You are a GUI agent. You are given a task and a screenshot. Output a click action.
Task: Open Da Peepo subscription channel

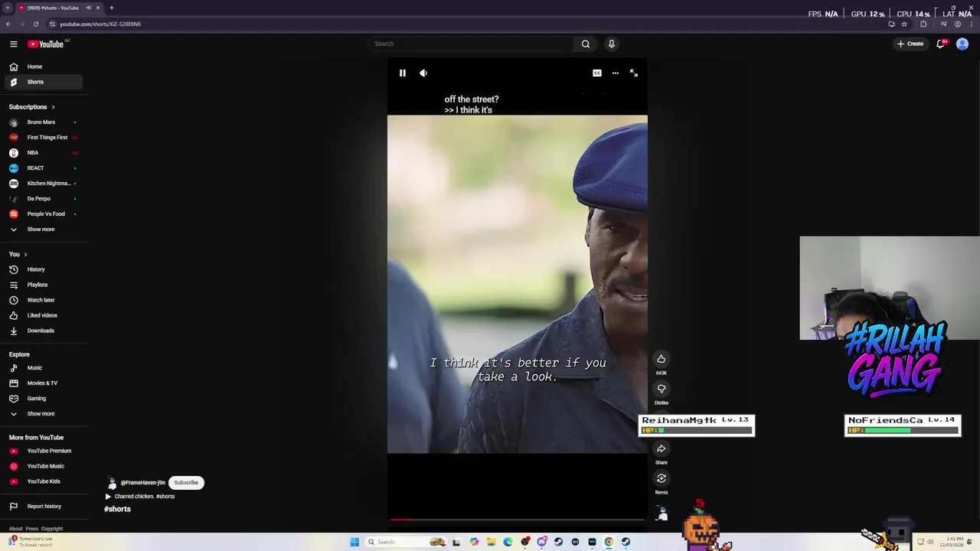(x=44, y=199)
